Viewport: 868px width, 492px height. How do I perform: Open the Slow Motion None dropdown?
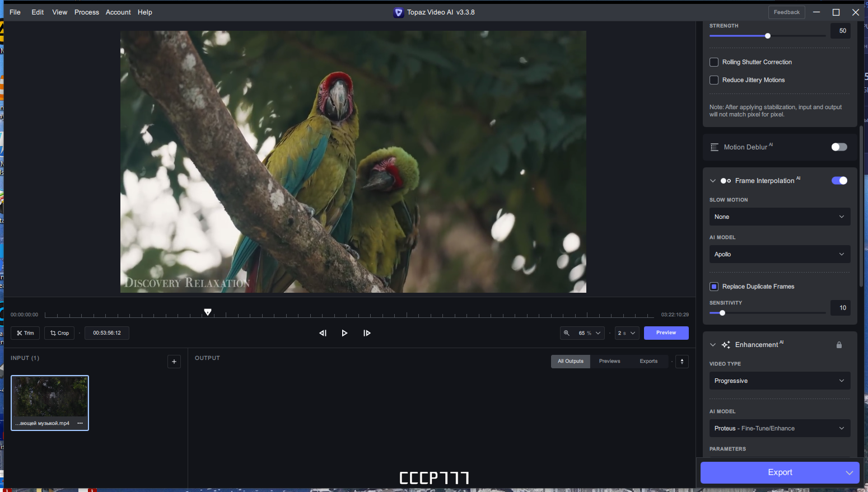click(x=780, y=217)
